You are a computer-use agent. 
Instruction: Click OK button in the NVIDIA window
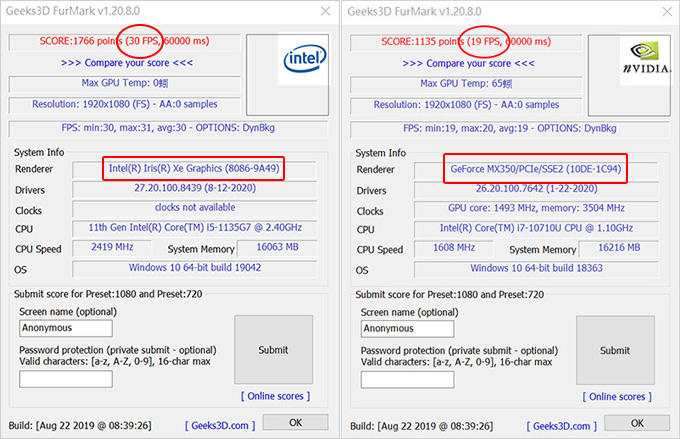coord(637,423)
